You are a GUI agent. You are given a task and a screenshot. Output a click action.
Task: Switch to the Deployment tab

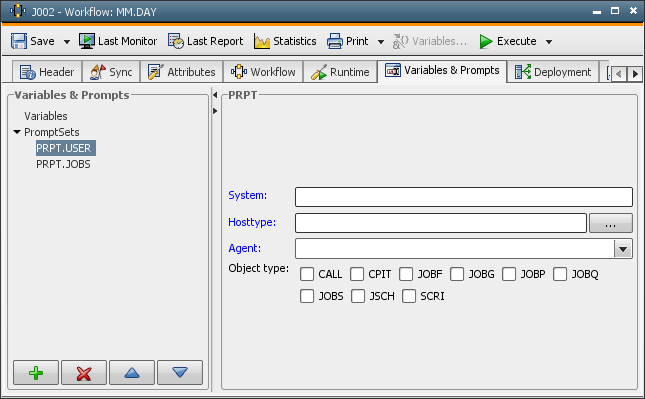[x=553, y=72]
